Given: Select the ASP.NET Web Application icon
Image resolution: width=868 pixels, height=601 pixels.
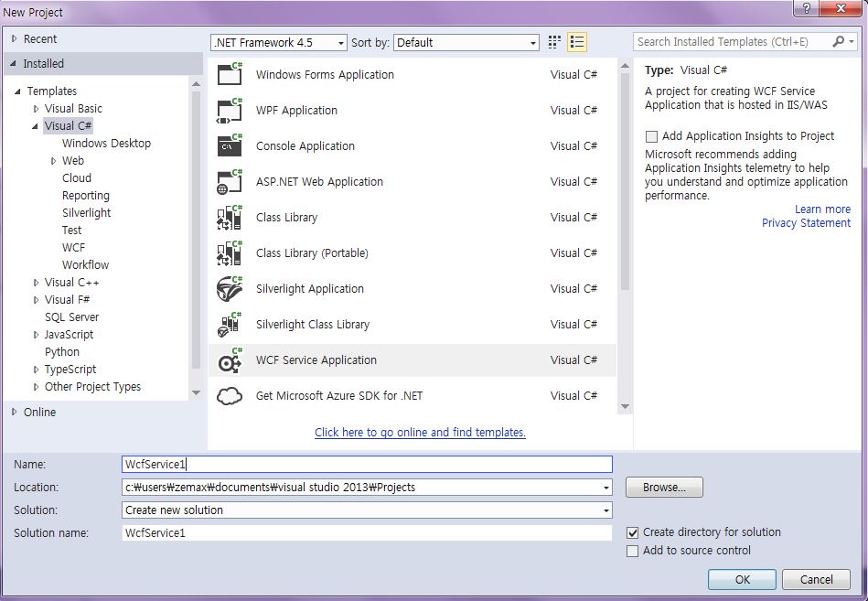Looking at the screenshot, I should coord(230,181).
